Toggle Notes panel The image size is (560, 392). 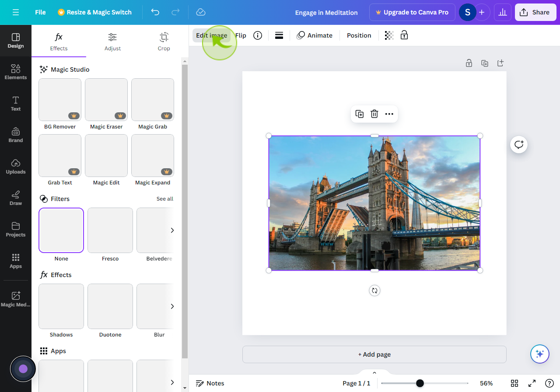pos(210,383)
